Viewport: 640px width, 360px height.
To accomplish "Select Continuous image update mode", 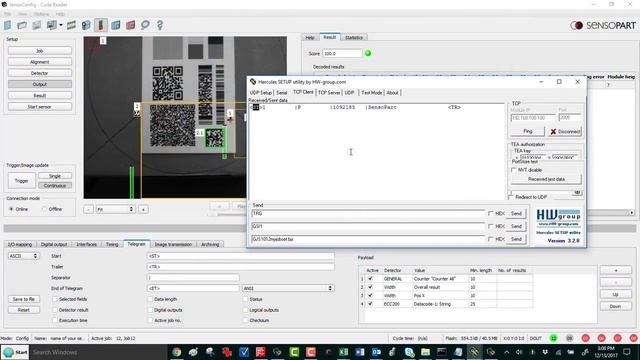I will [55, 185].
